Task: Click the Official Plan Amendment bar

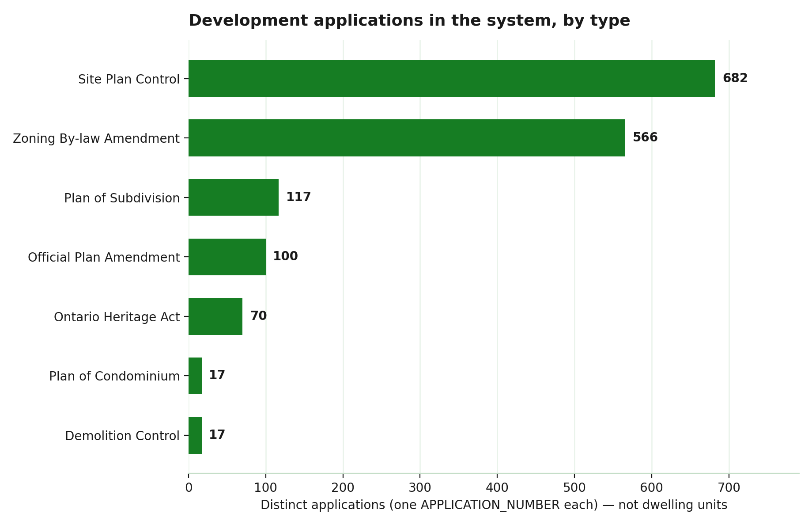Action: tap(227, 257)
